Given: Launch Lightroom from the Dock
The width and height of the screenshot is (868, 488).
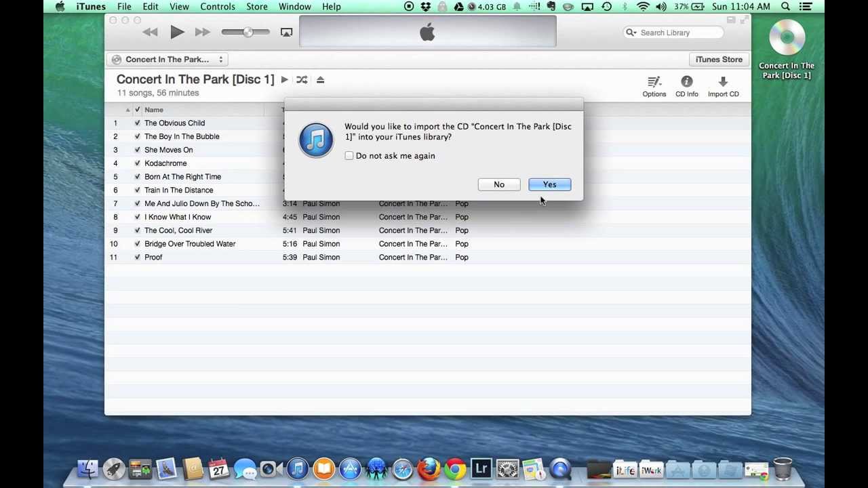Looking at the screenshot, I should coord(481,468).
